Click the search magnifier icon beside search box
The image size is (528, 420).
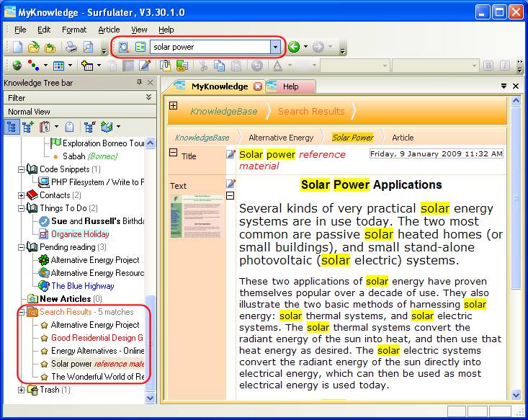(x=124, y=47)
